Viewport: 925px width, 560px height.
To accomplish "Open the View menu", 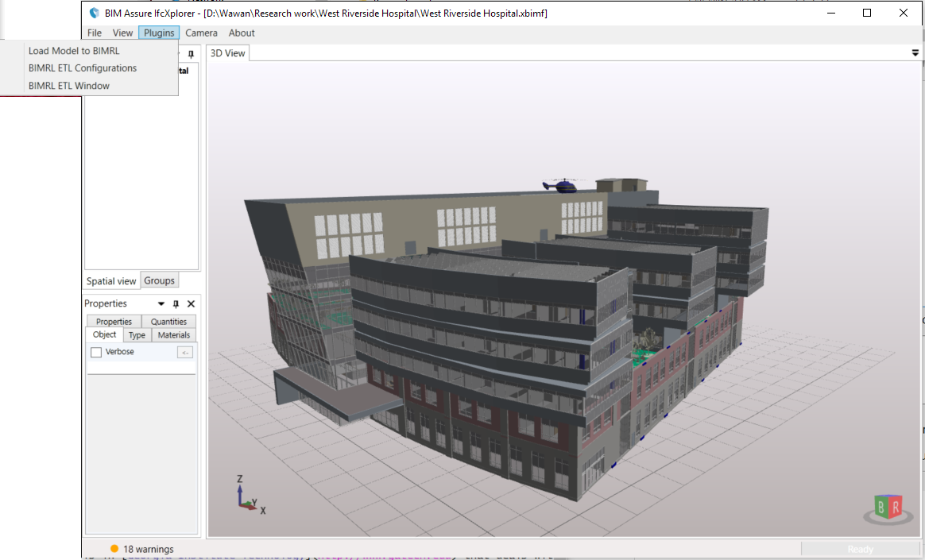I will [x=122, y=33].
